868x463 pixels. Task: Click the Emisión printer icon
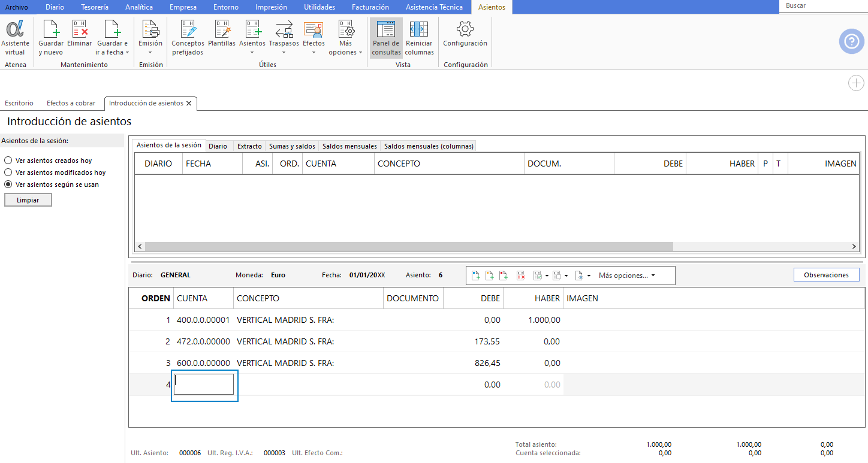150,29
